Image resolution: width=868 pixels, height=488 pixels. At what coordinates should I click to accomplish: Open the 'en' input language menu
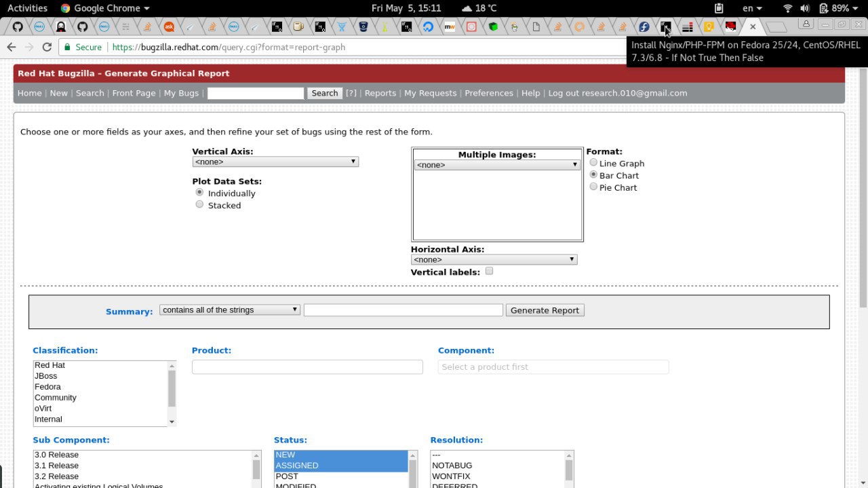coord(752,8)
